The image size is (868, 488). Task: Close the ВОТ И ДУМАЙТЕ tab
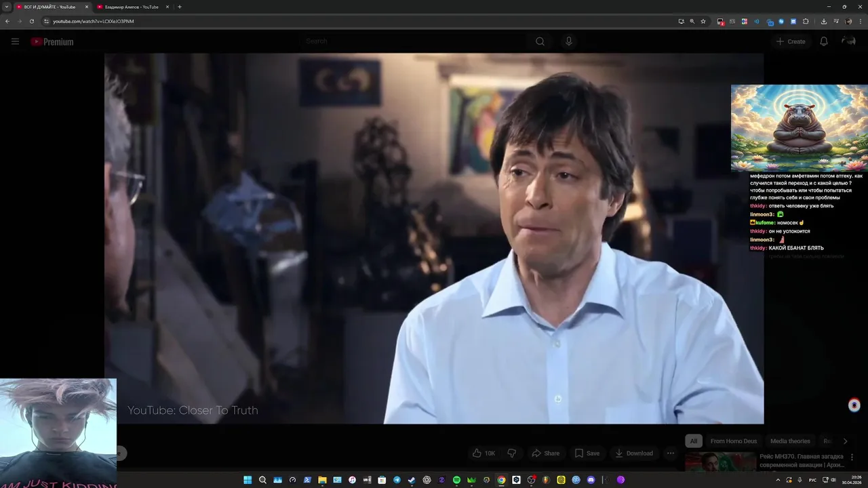click(86, 7)
